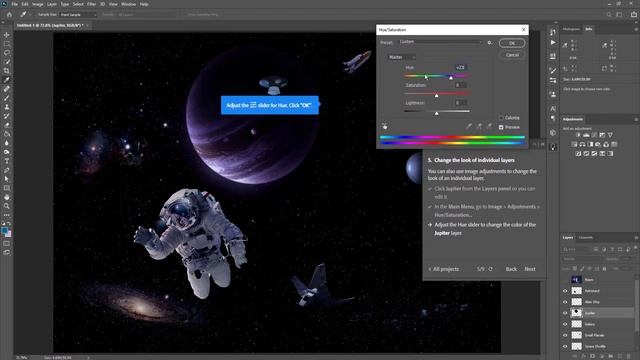Open the preset options gear in Hue/Saturation
This screenshot has width=640, height=360.
pyautogui.click(x=489, y=42)
